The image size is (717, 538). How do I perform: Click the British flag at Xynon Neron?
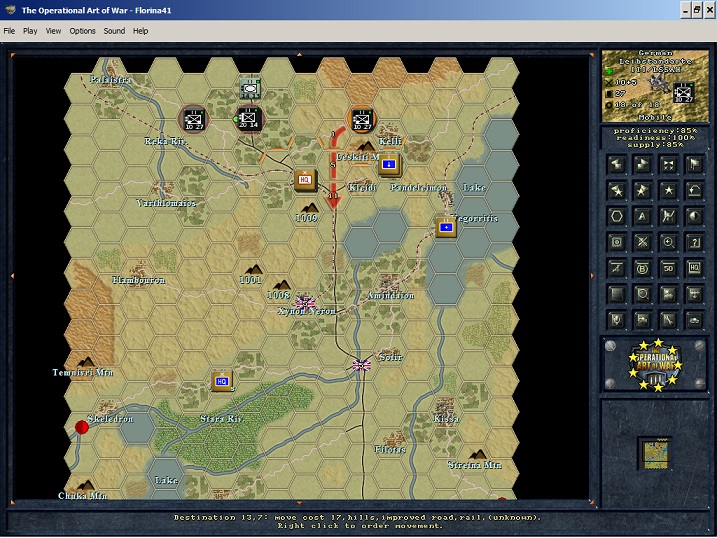pyautogui.click(x=305, y=303)
